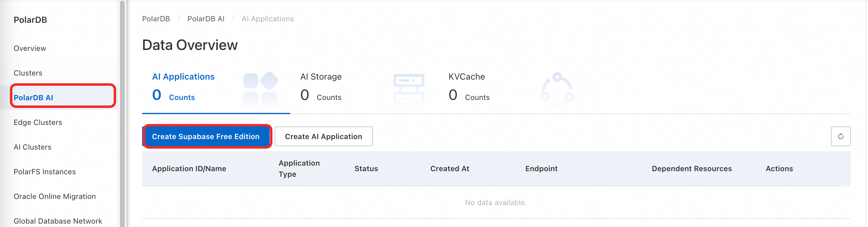Select the AI Applications tab

pos(183,77)
